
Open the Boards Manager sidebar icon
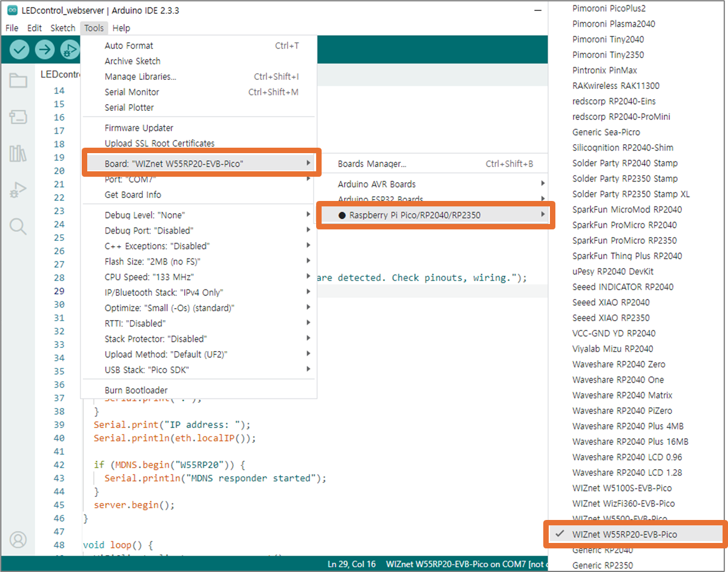[18, 117]
